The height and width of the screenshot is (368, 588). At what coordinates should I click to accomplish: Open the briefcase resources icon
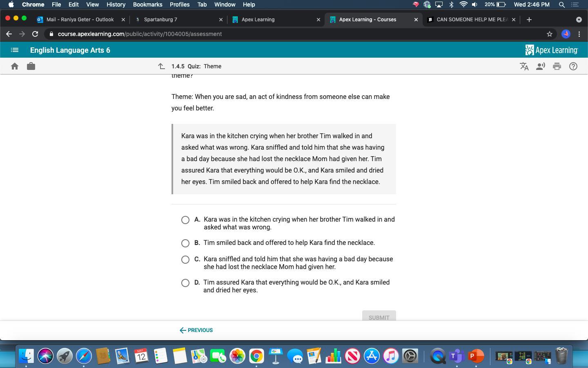[x=31, y=66]
